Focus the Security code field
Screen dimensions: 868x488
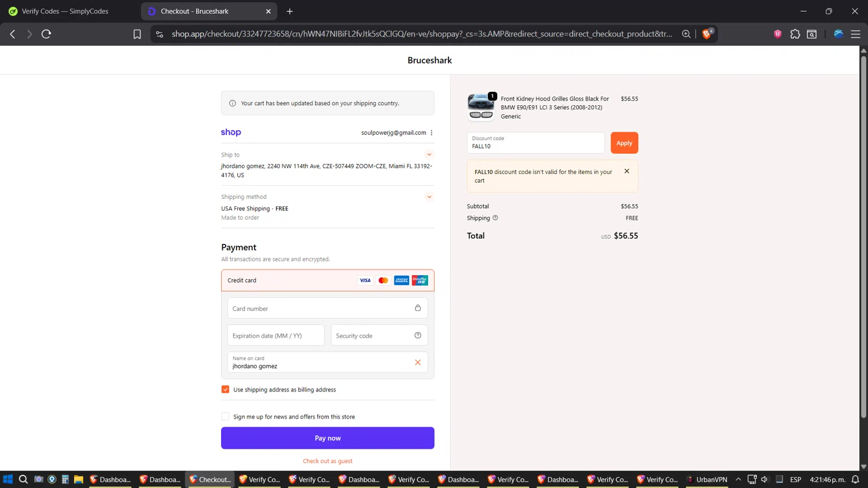tap(379, 335)
